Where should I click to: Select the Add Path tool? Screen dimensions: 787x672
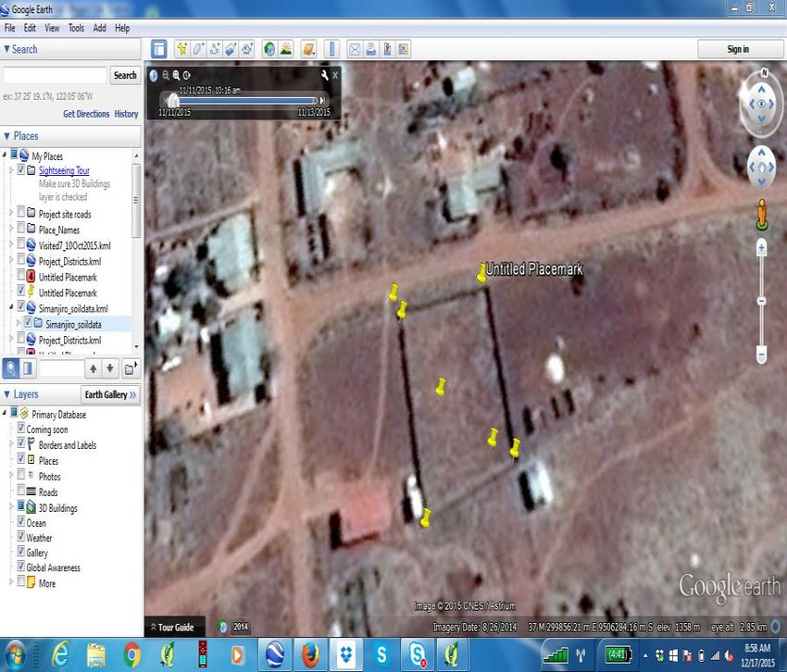pos(215,49)
